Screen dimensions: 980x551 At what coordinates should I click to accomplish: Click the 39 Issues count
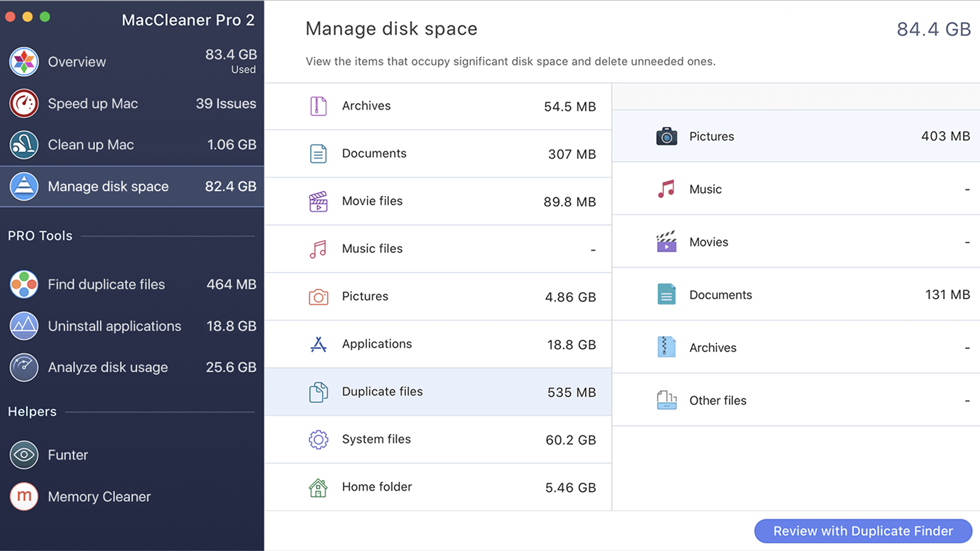[226, 103]
